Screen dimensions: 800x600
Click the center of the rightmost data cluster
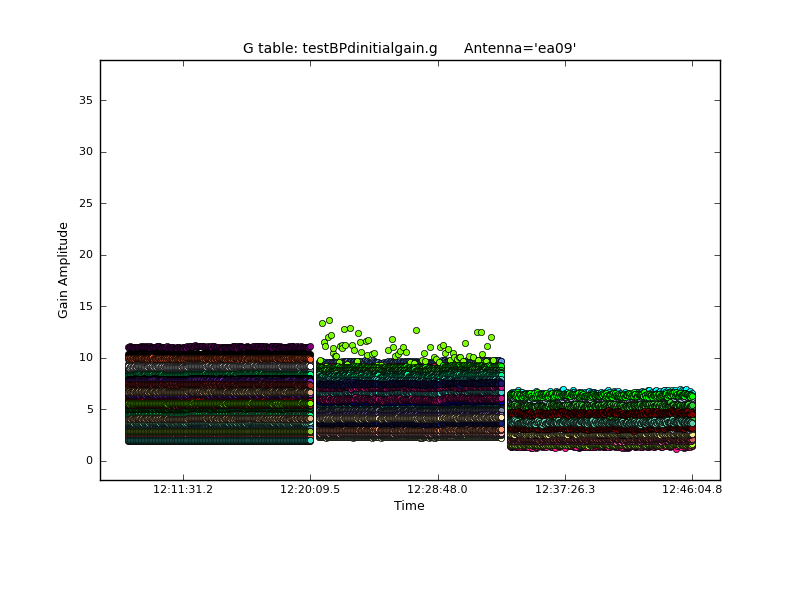tap(600, 420)
